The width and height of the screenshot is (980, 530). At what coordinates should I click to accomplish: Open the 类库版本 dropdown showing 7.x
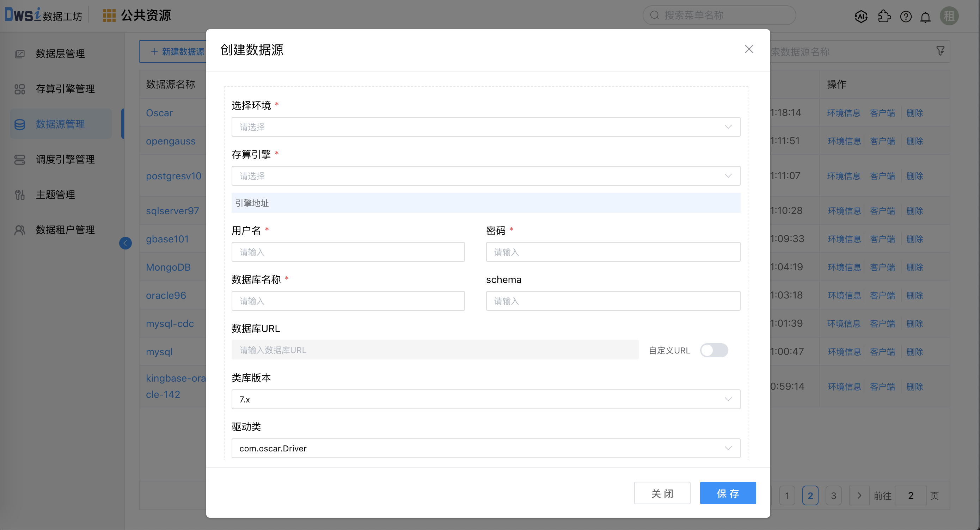(486, 399)
